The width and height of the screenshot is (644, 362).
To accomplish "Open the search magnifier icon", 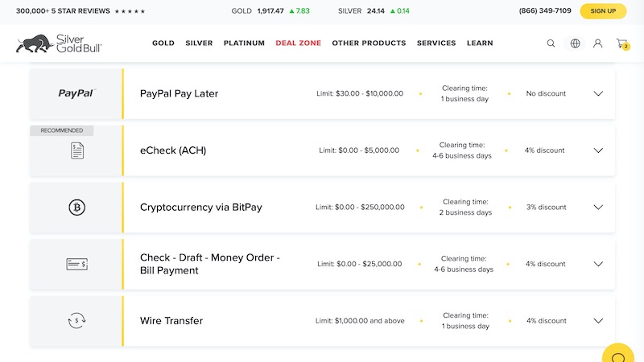I will [551, 43].
